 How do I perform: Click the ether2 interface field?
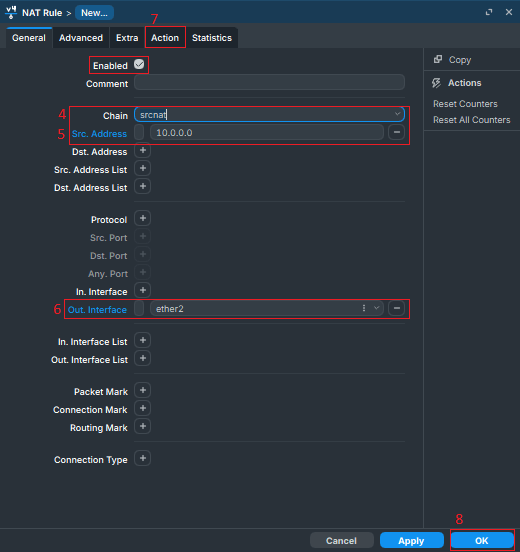click(x=267, y=308)
